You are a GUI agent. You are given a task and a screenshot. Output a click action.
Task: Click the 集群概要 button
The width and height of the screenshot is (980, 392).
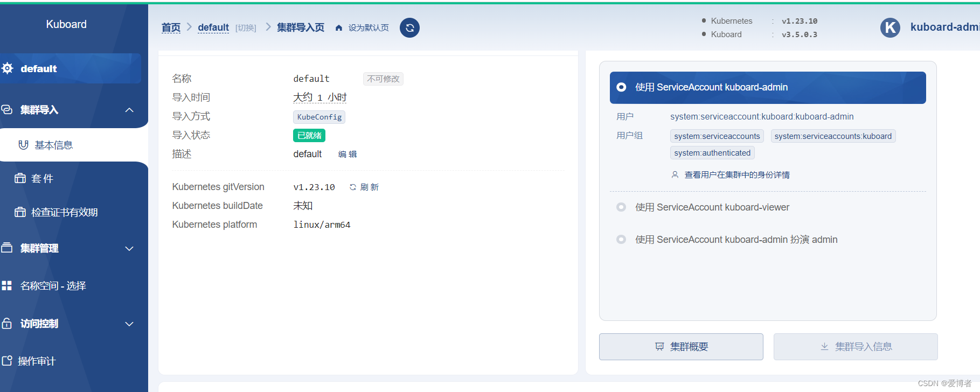click(681, 347)
